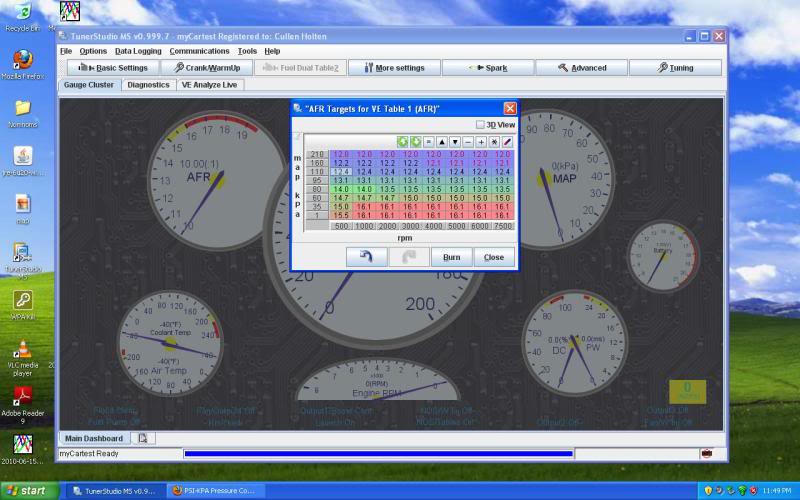Select the Java jre-6u20 installer desktop icon
The image size is (800, 500).
click(x=22, y=161)
